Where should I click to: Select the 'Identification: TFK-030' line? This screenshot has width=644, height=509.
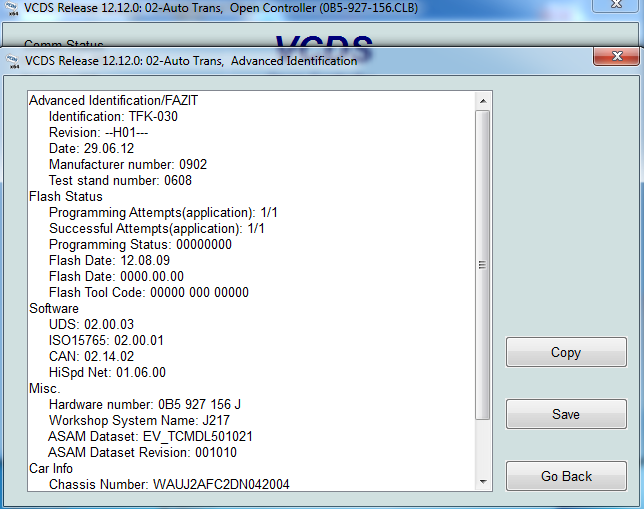(x=113, y=117)
